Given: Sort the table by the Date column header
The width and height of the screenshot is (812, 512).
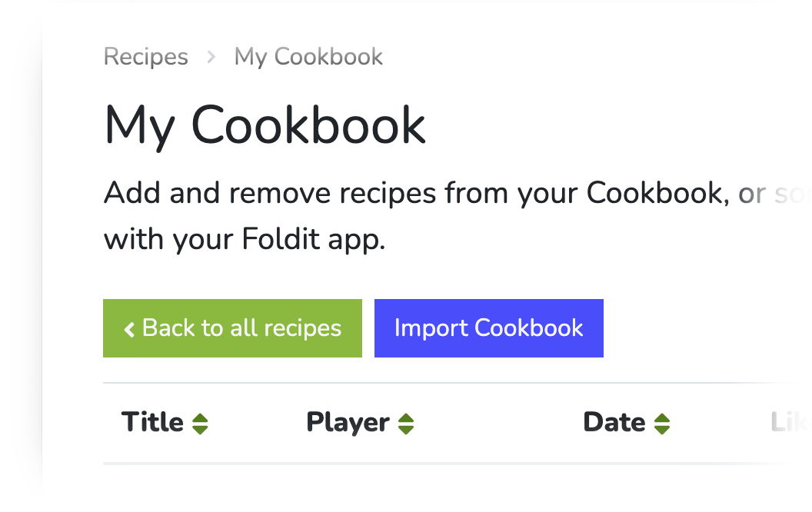Looking at the screenshot, I should [614, 422].
